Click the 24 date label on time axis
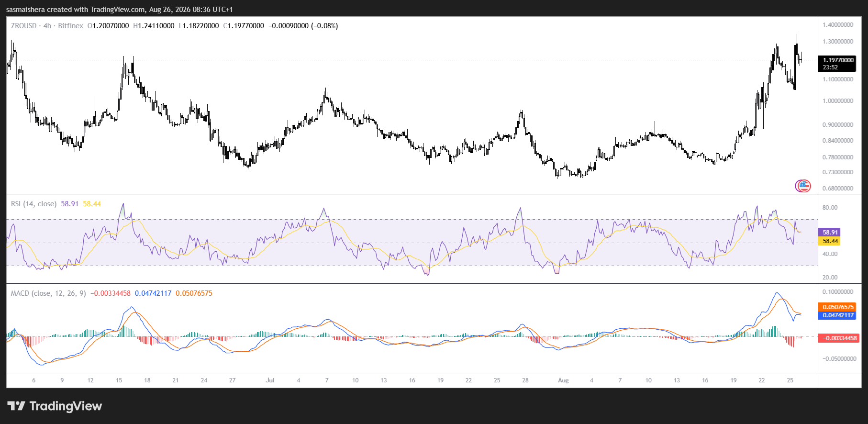The height and width of the screenshot is (424, 868). [204, 380]
